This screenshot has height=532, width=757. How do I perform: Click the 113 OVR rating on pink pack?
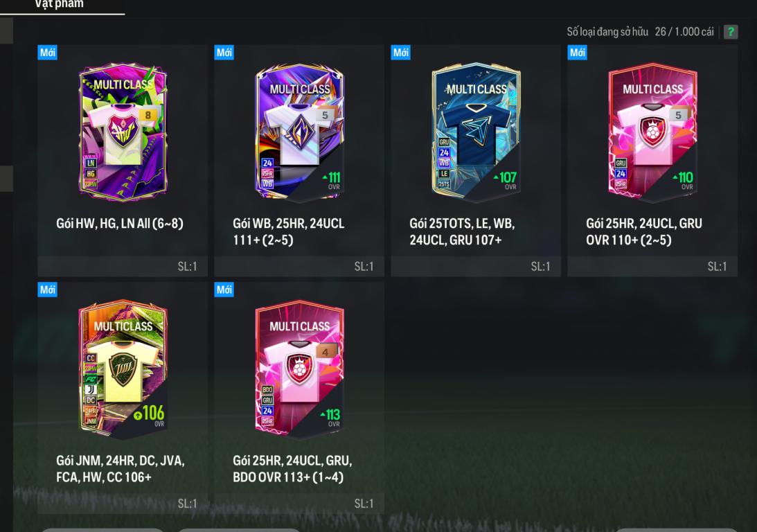330,418
